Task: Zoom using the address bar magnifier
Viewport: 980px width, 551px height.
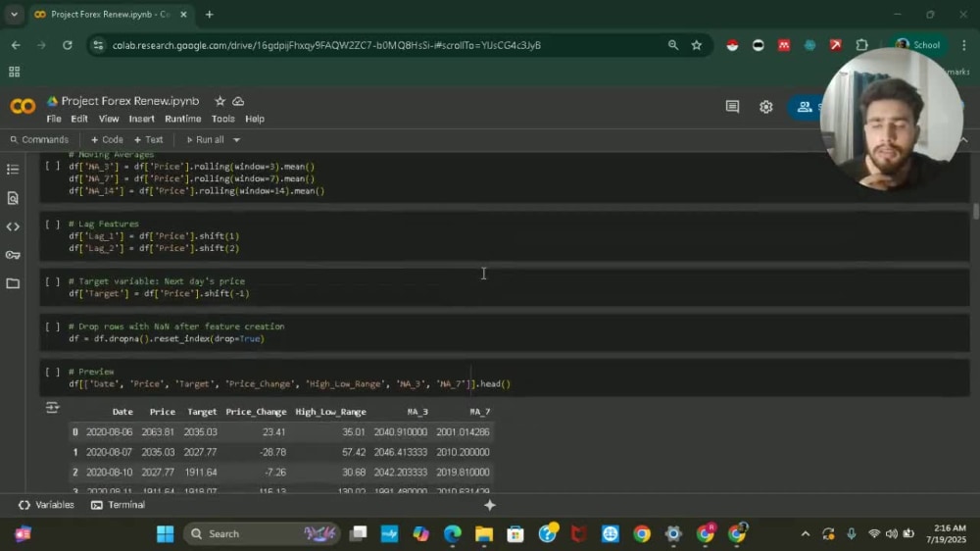Action: click(673, 45)
